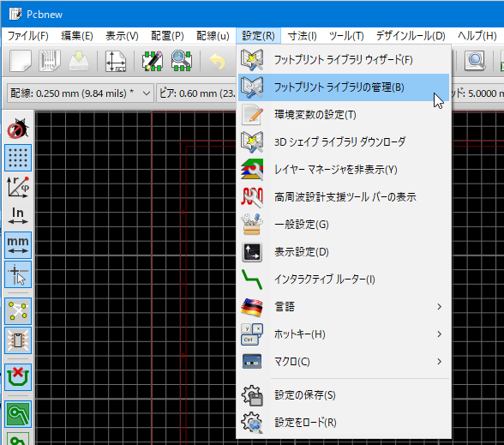
Task: Click the new board blank page icon
Action: [x=21, y=60]
